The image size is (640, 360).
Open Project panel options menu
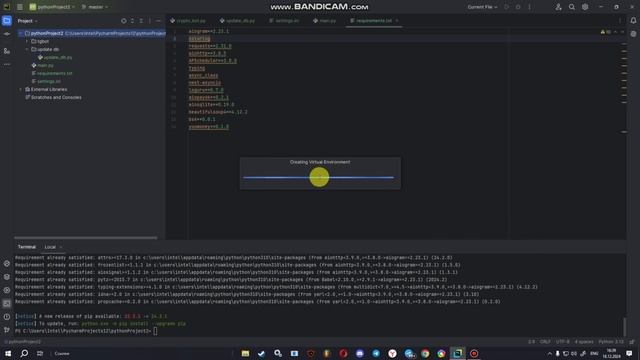150,21
